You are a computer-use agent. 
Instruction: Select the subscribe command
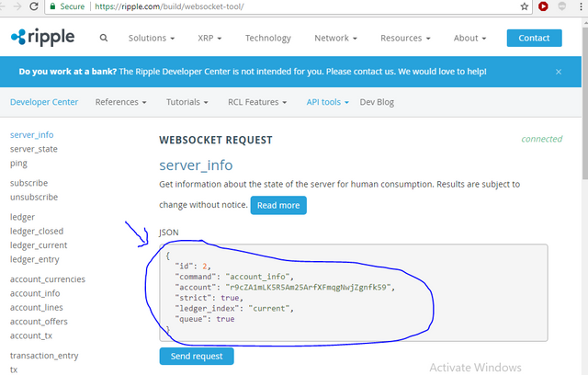click(x=28, y=183)
